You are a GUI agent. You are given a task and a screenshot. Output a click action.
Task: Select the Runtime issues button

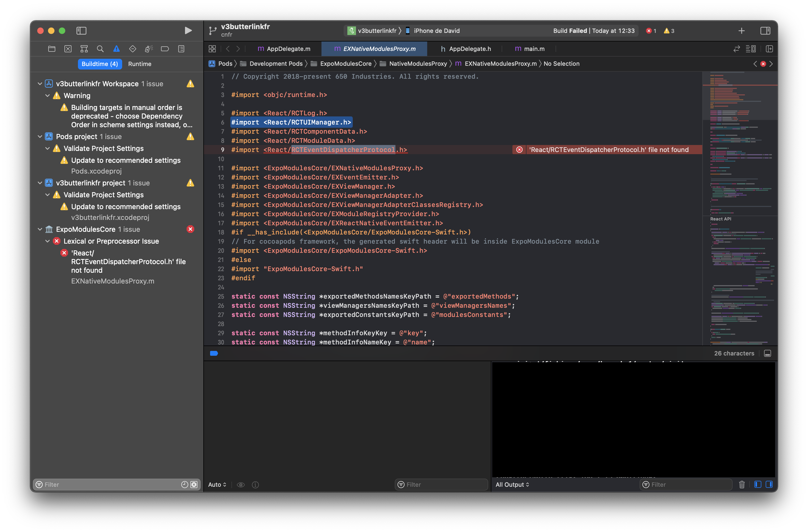139,64
